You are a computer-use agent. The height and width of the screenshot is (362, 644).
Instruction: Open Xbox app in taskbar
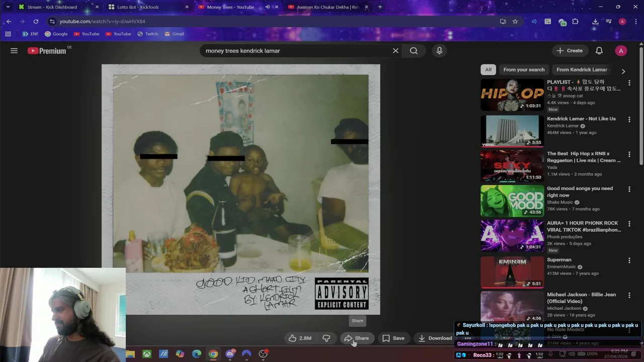click(147, 354)
